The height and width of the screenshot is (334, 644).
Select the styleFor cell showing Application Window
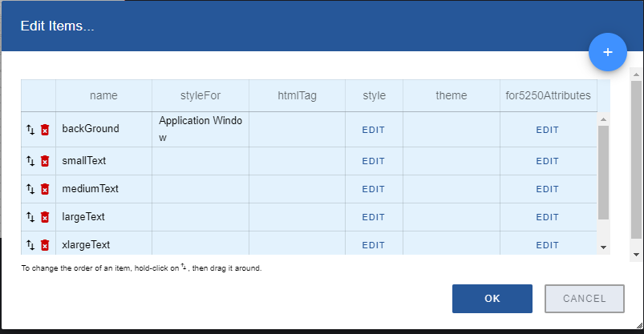[x=200, y=129]
